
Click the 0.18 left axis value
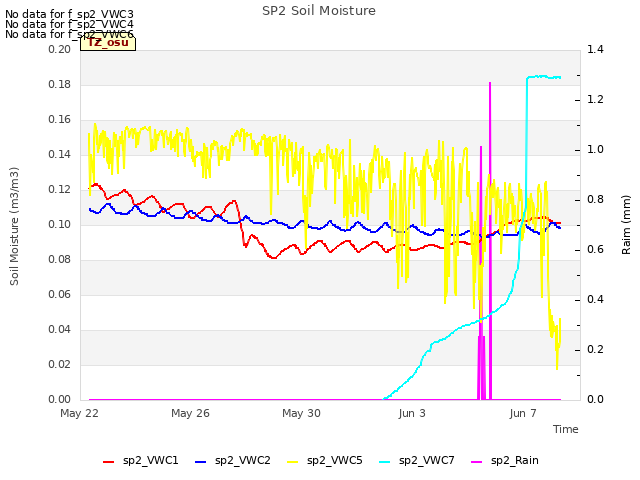tap(60, 84)
